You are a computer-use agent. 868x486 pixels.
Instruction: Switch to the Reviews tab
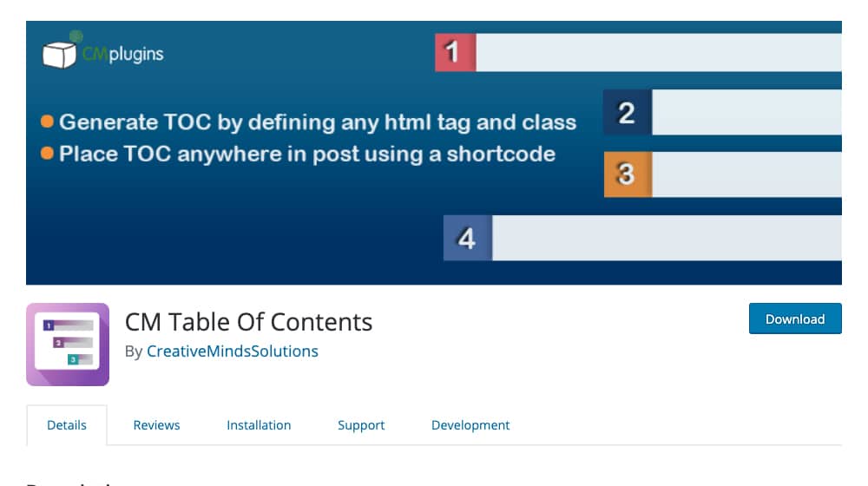(156, 425)
